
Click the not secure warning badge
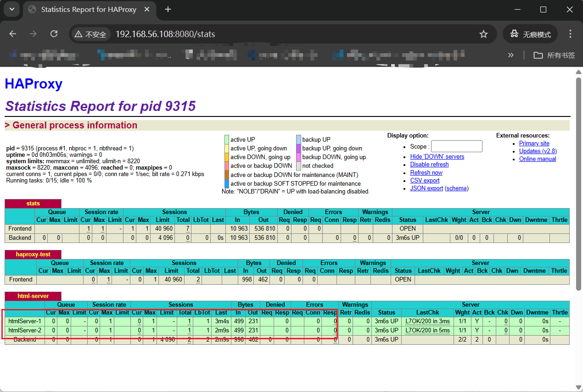tap(90, 34)
